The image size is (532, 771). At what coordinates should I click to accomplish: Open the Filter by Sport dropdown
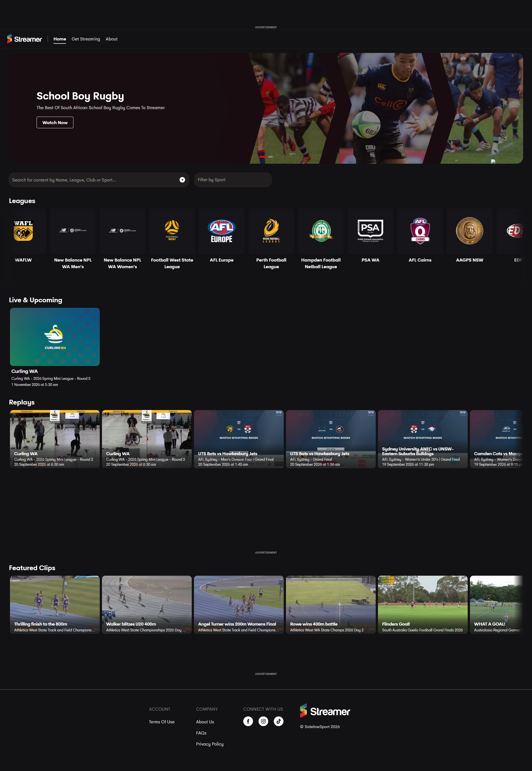point(233,180)
